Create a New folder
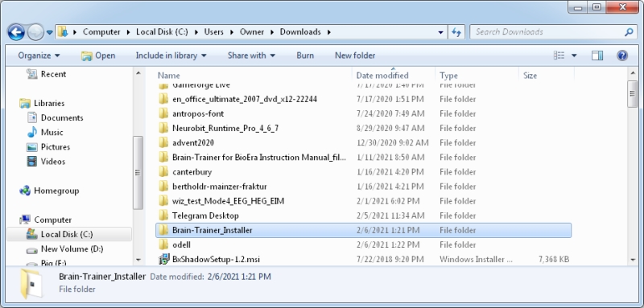644x308 pixels. click(355, 55)
